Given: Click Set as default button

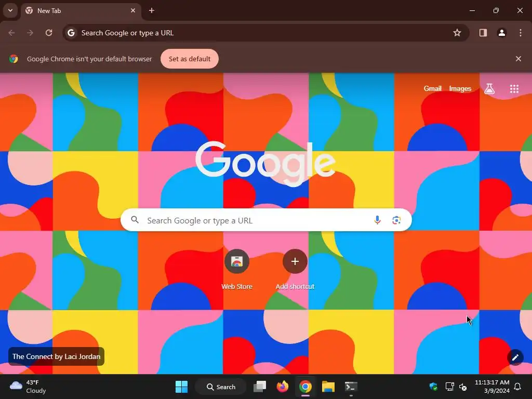Looking at the screenshot, I should click(189, 59).
